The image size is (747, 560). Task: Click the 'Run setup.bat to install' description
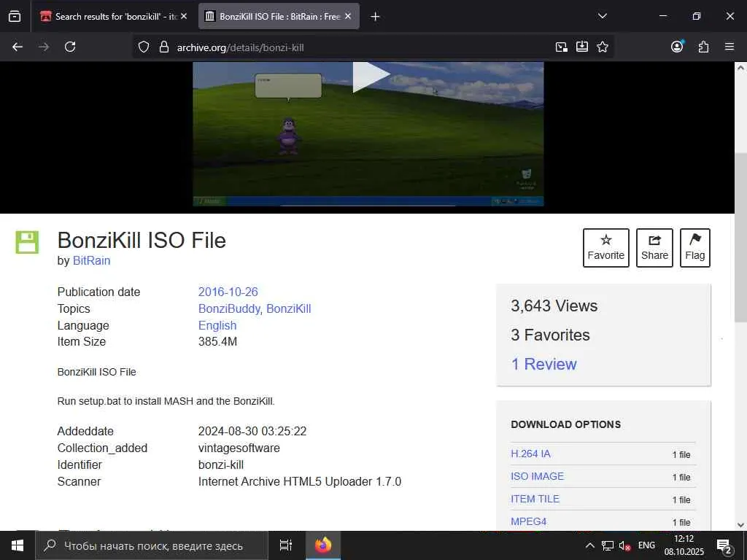click(166, 401)
